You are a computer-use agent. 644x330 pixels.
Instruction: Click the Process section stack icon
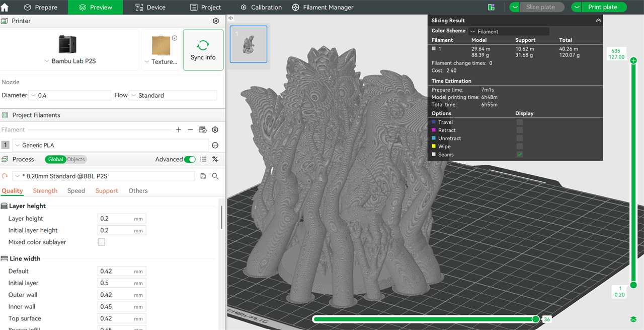pyautogui.click(x=5, y=159)
